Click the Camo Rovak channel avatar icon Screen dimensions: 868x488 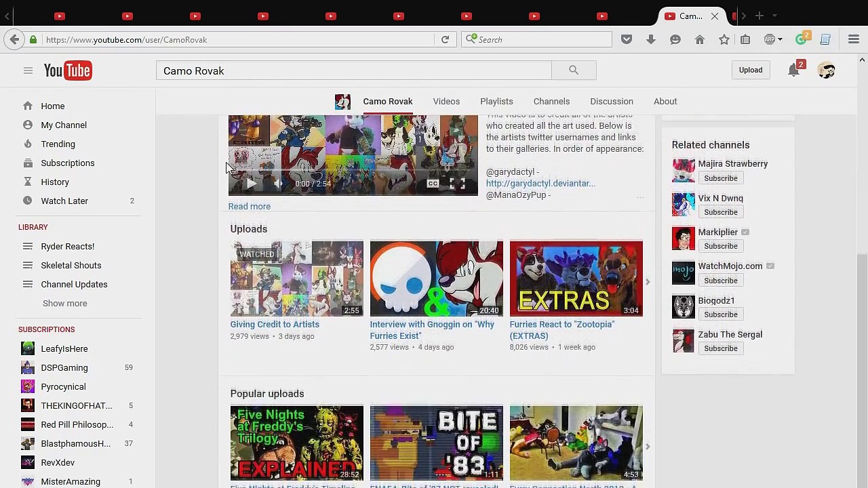[x=342, y=102]
